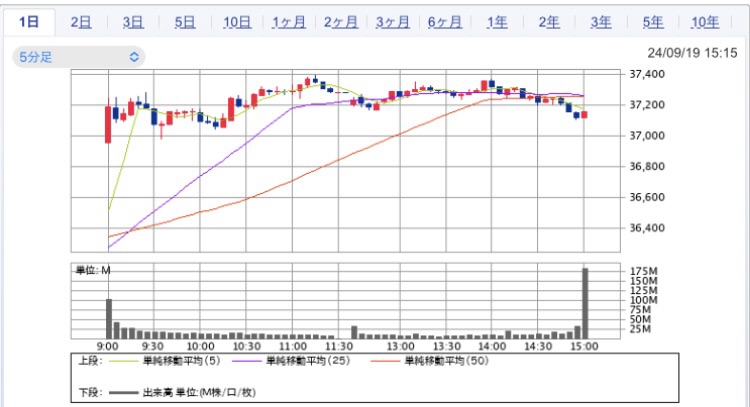750x407 pixels.
Task: Click the 100M volume axis label
Action: click(643, 300)
